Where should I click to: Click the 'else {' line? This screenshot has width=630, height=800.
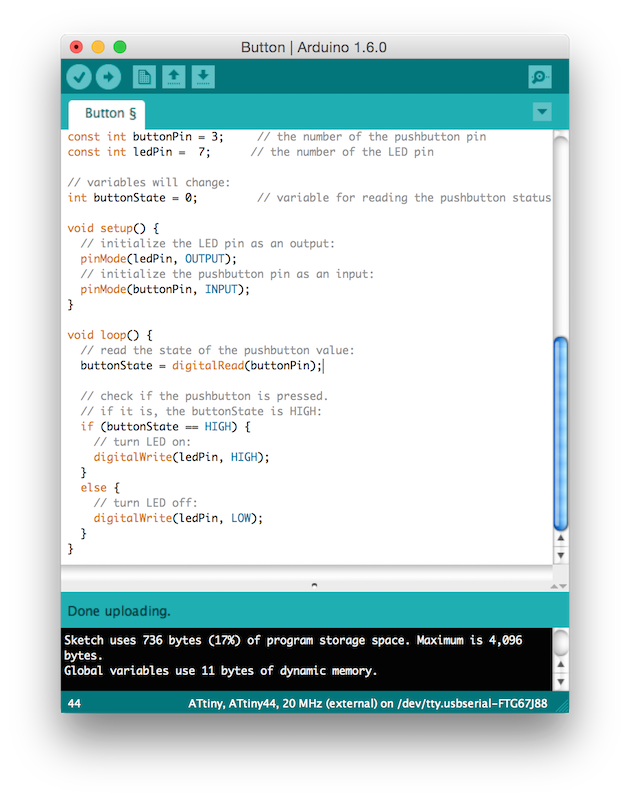(x=100, y=488)
